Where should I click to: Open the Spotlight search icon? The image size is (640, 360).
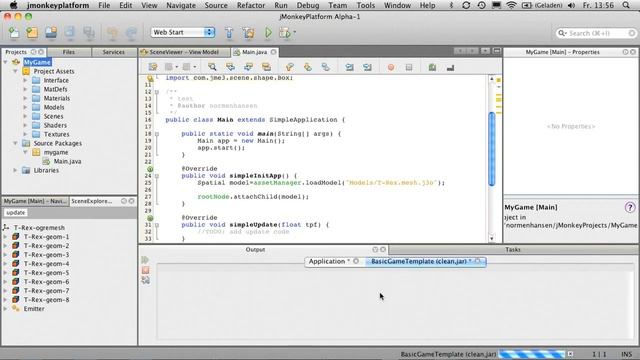pos(627,5)
